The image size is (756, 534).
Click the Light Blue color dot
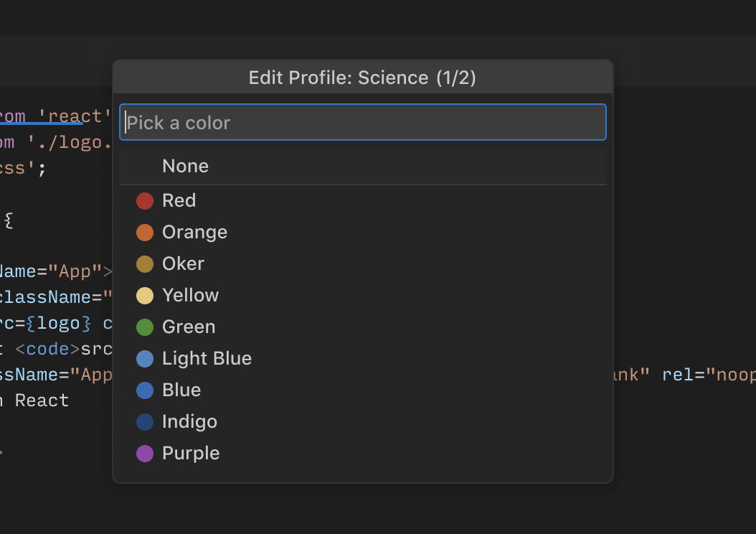click(145, 358)
